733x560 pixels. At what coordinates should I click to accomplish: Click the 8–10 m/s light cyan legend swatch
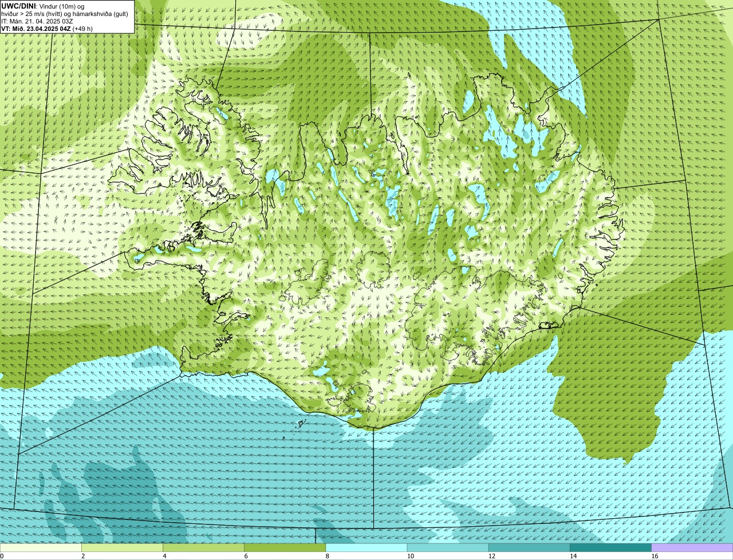366,547
